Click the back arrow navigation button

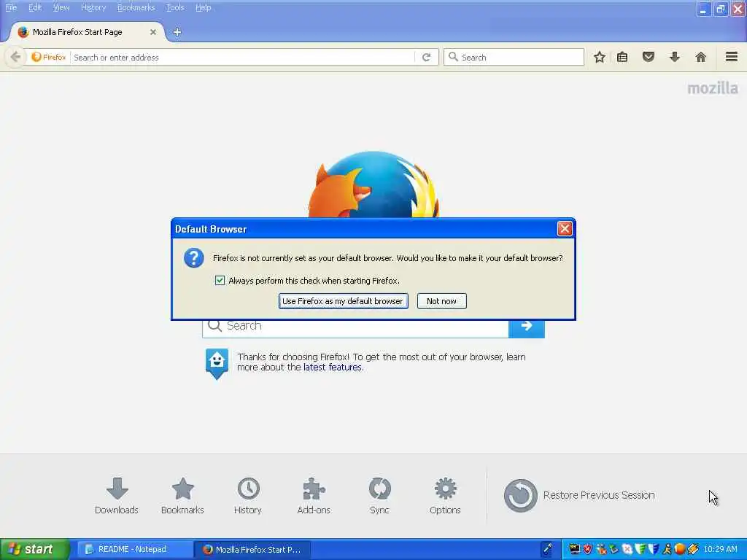15,57
